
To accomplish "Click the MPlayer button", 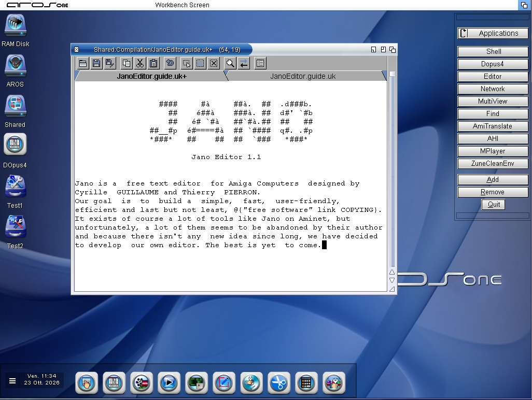I will coord(493,151).
